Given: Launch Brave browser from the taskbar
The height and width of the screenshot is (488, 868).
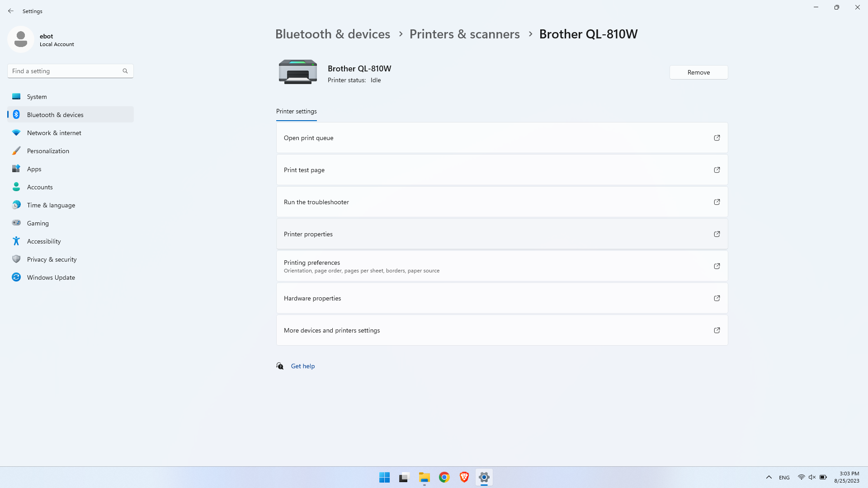Looking at the screenshot, I should click(464, 477).
